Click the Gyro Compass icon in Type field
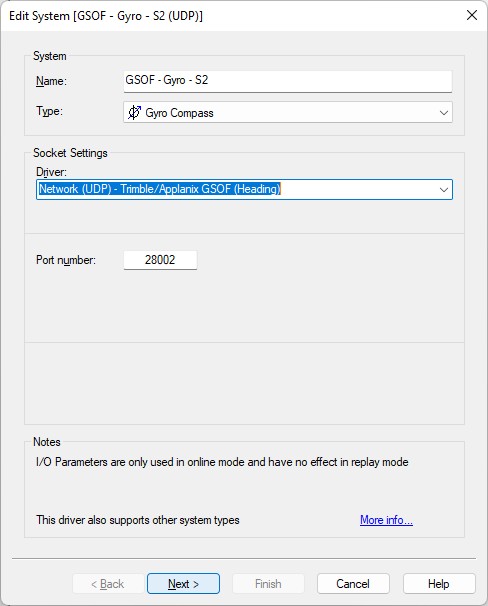This screenshot has width=488, height=606. point(134,112)
